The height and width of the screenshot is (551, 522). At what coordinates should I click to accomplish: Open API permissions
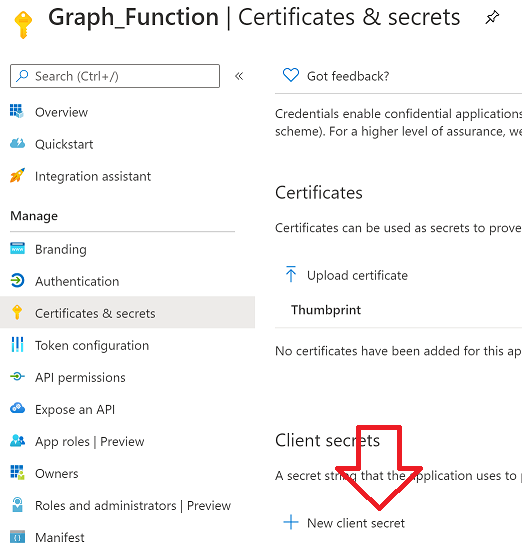click(80, 378)
